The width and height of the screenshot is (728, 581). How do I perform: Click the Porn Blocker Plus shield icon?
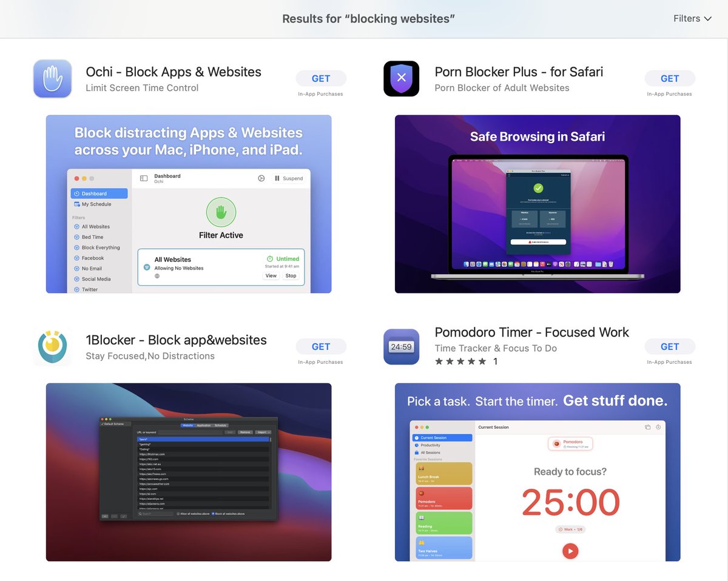(x=402, y=79)
